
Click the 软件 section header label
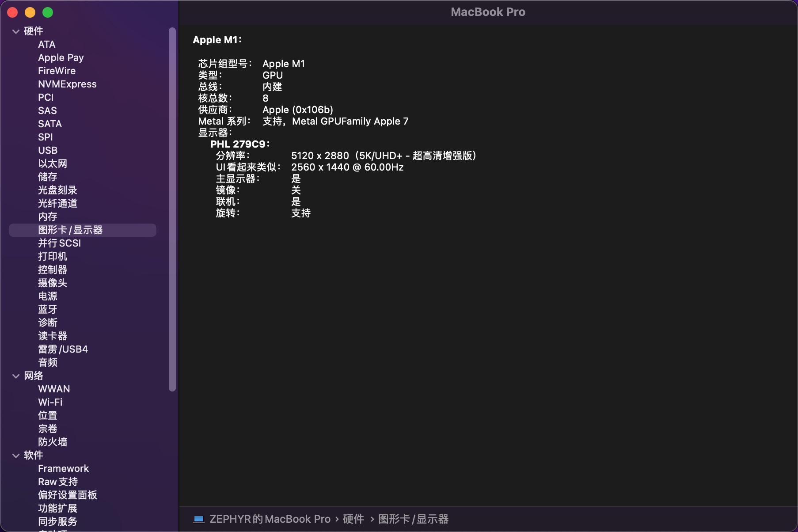[34, 456]
